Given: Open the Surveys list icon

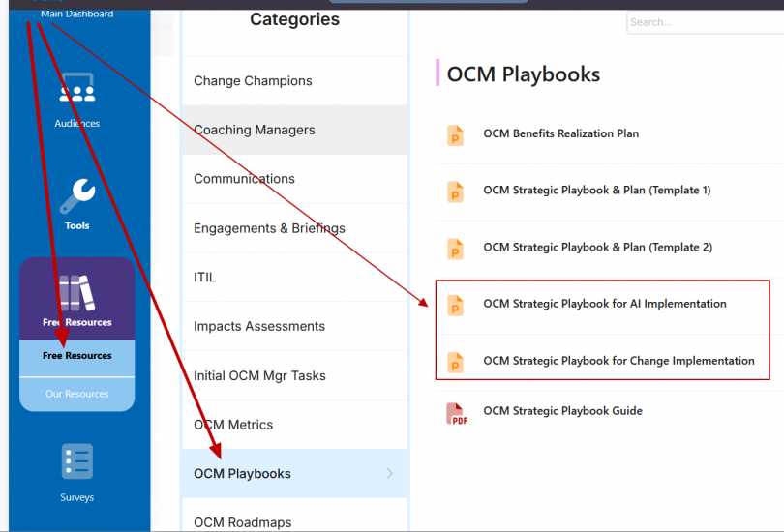Looking at the screenshot, I should click(x=76, y=462).
